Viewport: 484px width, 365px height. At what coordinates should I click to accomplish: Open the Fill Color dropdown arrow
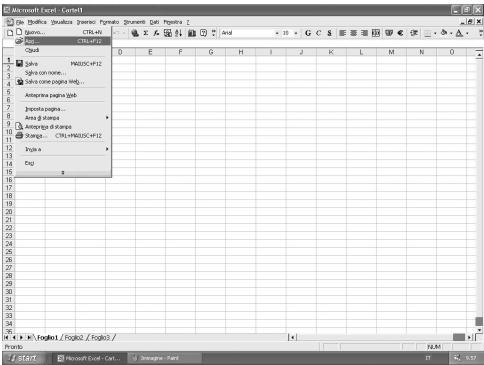pyautogui.click(x=451, y=33)
